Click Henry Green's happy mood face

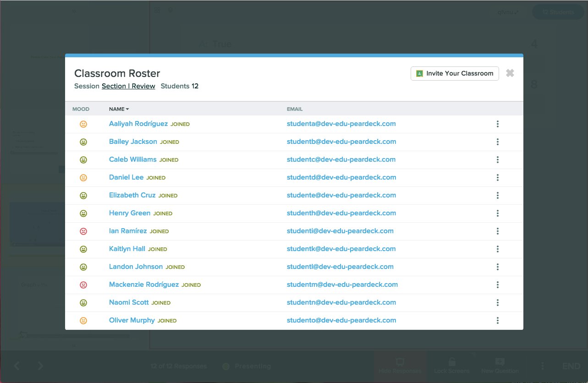[x=83, y=213]
